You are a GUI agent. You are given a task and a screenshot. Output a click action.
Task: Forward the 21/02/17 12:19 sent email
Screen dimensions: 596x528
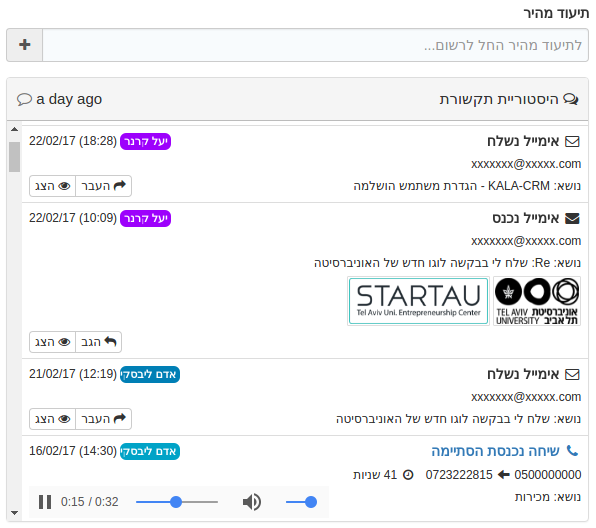point(103,419)
